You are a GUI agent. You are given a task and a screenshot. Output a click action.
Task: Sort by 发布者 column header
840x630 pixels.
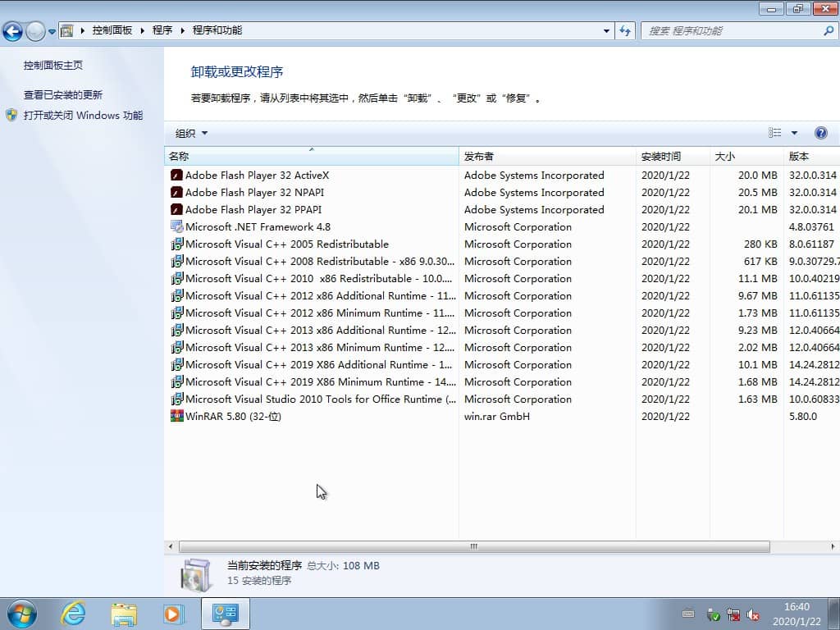(x=547, y=157)
